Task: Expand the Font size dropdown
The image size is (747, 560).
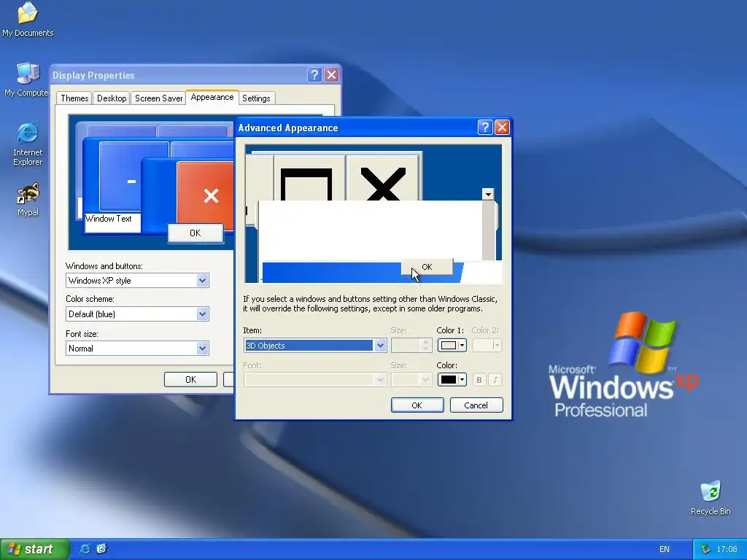Action: tap(203, 348)
